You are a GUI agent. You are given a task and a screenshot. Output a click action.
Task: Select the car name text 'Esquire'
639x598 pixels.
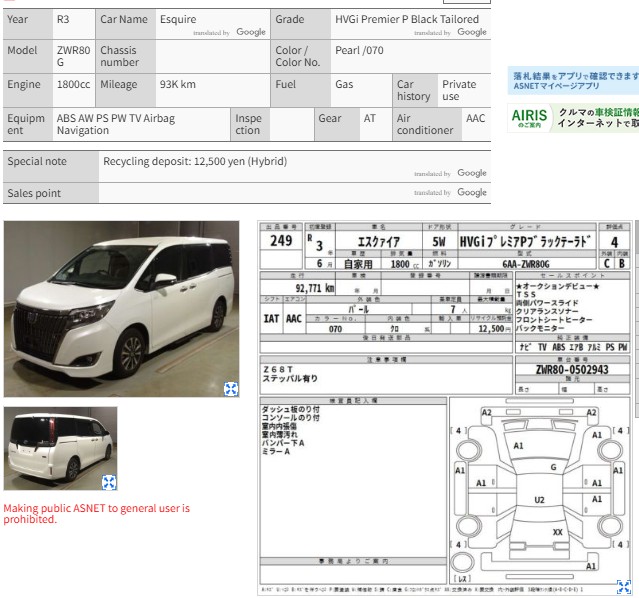[178, 19]
